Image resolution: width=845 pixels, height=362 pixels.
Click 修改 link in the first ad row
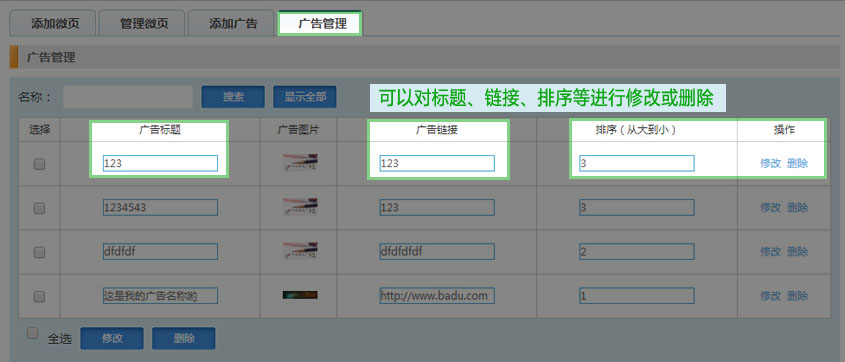click(771, 164)
